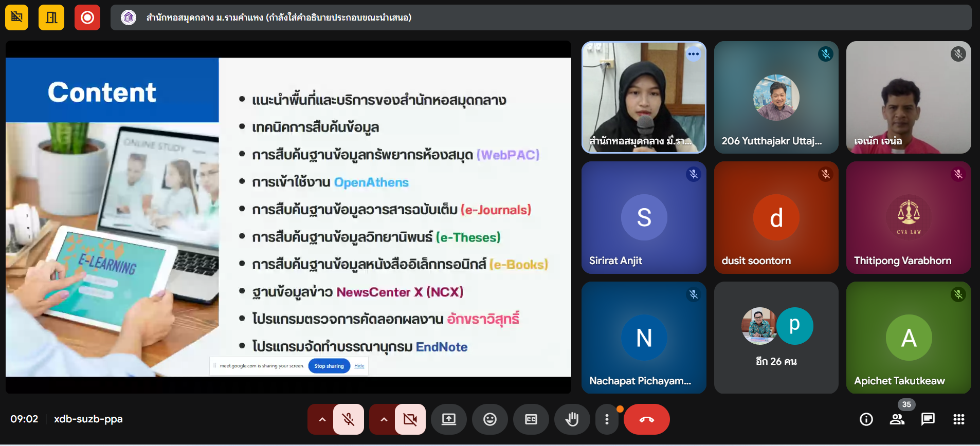This screenshot has height=446, width=980.
Task: Click muted mic icon on Yutthajakr tile
Action: pyautogui.click(x=826, y=54)
